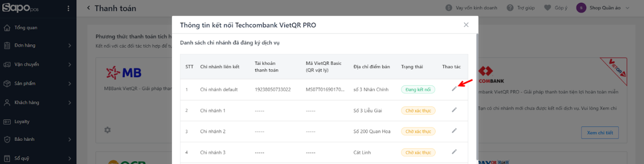This screenshot has height=164, width=644.
Task: Close the Techcombank VietQR PRO dialog
Action: [x=466, y=25]
